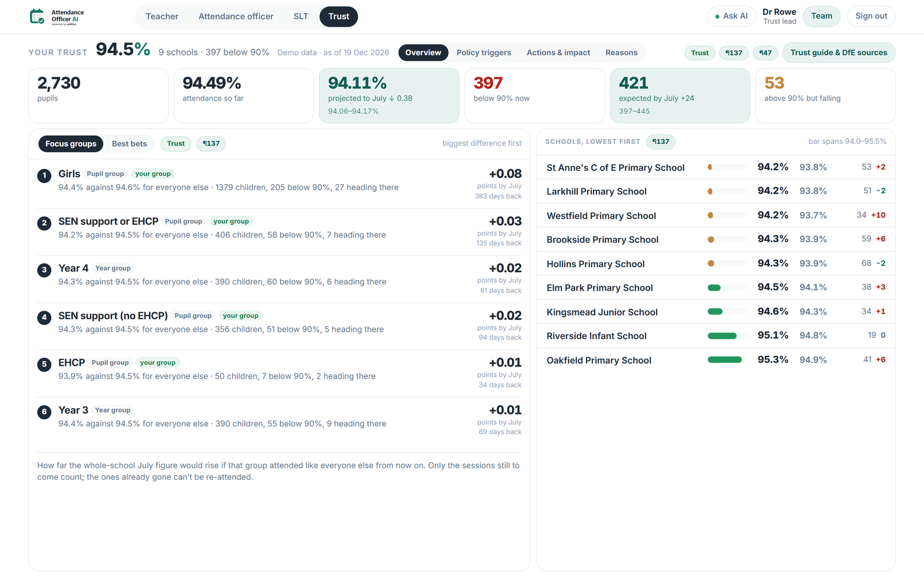Screen dimensions: 924x578
Task: Sign out of the account
Action: [871, 16]
